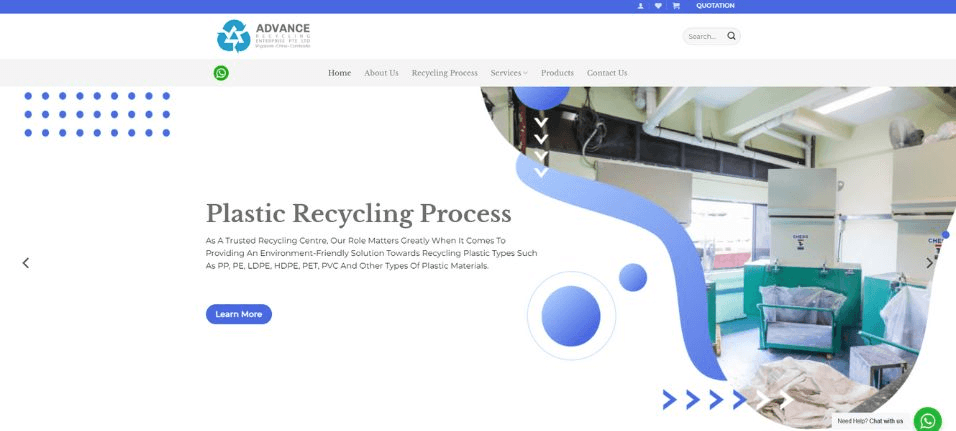Open the user account icon
Screen dimensions: 956x431
click(x=640, y=6)
